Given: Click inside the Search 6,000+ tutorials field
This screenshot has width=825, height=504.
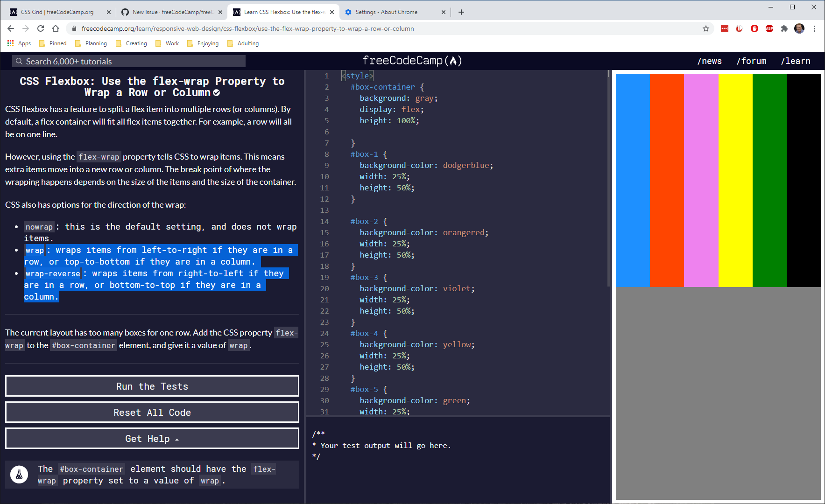Looking at the screenshot, I should 128,61.
